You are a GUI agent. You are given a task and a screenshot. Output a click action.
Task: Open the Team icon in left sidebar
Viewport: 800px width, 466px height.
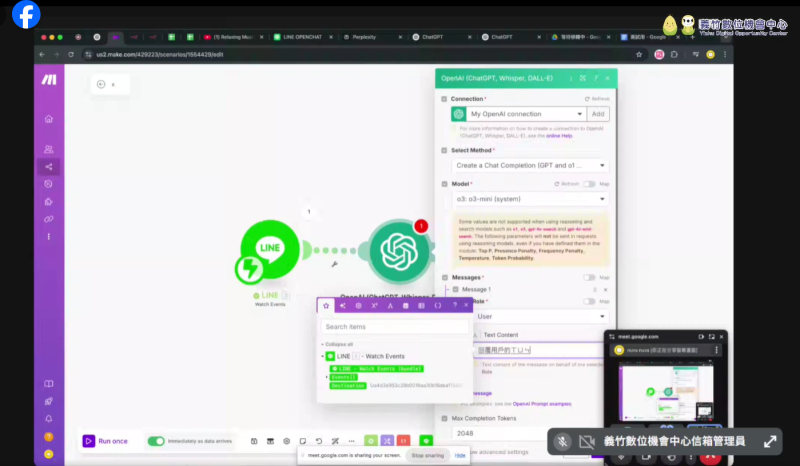tap(49, 149)
